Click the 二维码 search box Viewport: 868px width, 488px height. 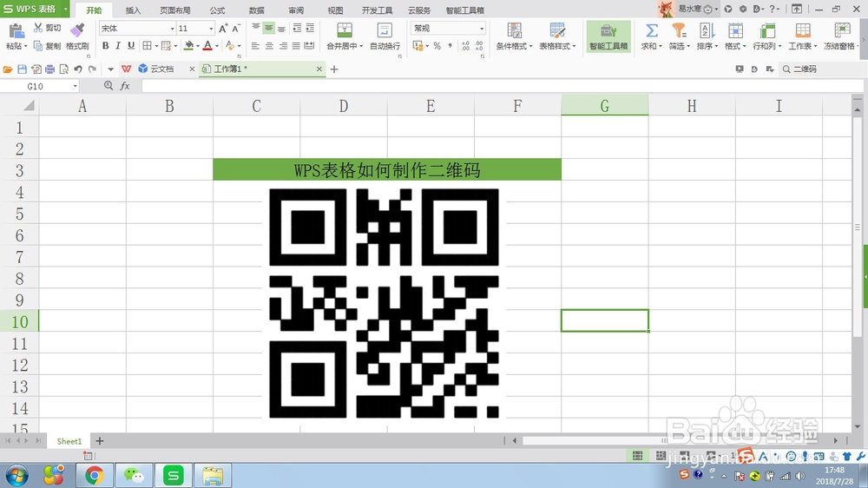822,69
